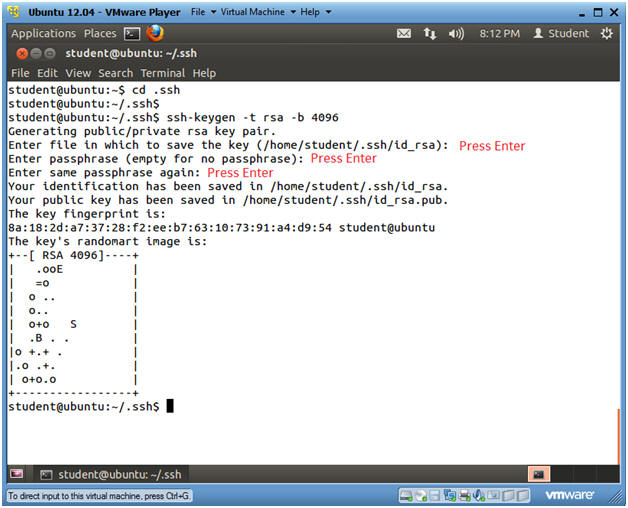Open the terminal's Search menu
This screenshot has height=508, width=628.
115,73
